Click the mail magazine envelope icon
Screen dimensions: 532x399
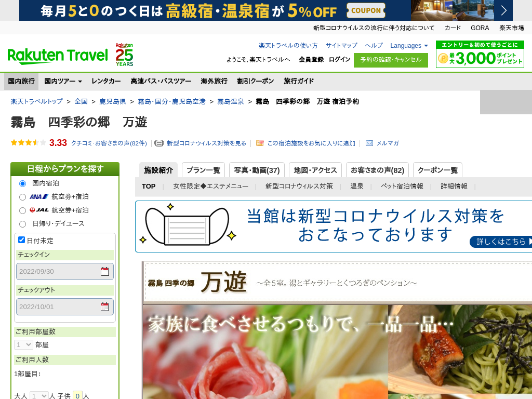click(369, 143)
